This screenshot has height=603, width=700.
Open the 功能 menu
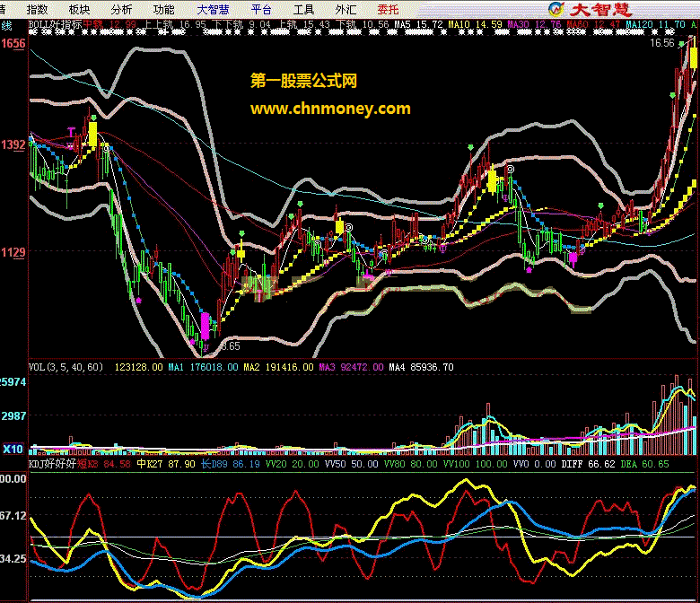click(x=163, y=9)
